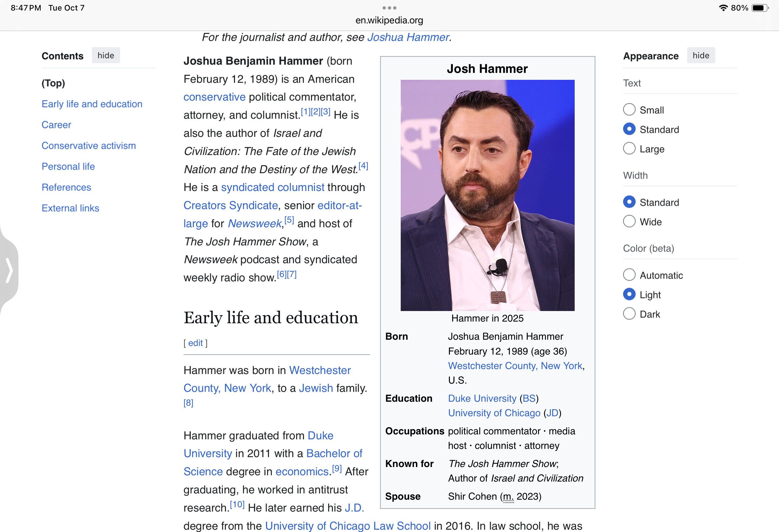
Task: Tap the Wi-Fi status icon
Action: (x=723, y=8)
